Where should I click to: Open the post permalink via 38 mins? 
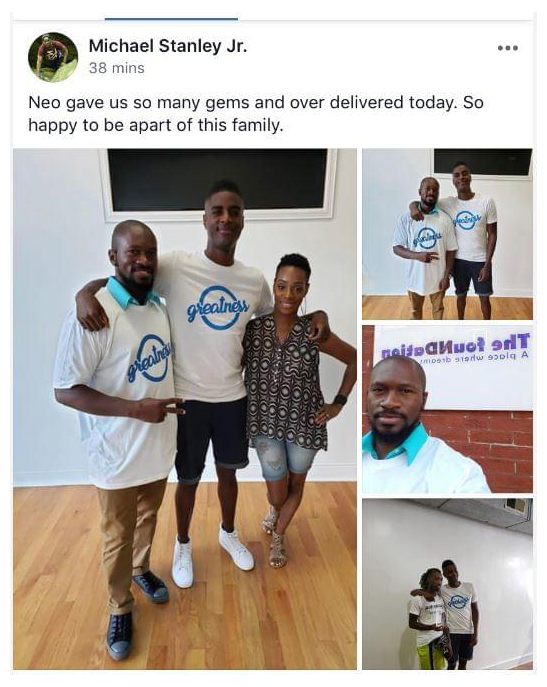(117, 68)
